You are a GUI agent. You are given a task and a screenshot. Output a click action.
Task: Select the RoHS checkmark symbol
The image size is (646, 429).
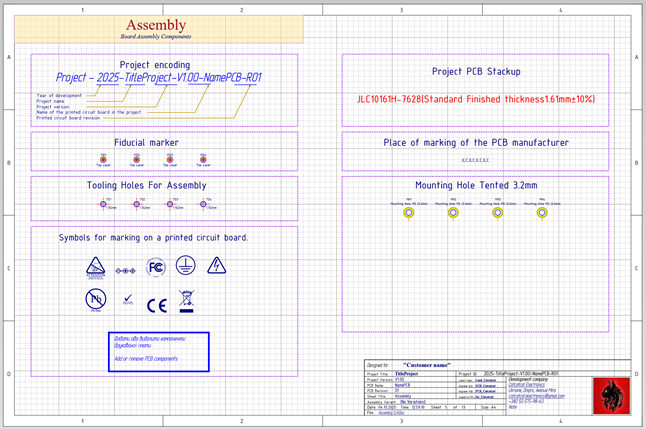tap(126, 298)
